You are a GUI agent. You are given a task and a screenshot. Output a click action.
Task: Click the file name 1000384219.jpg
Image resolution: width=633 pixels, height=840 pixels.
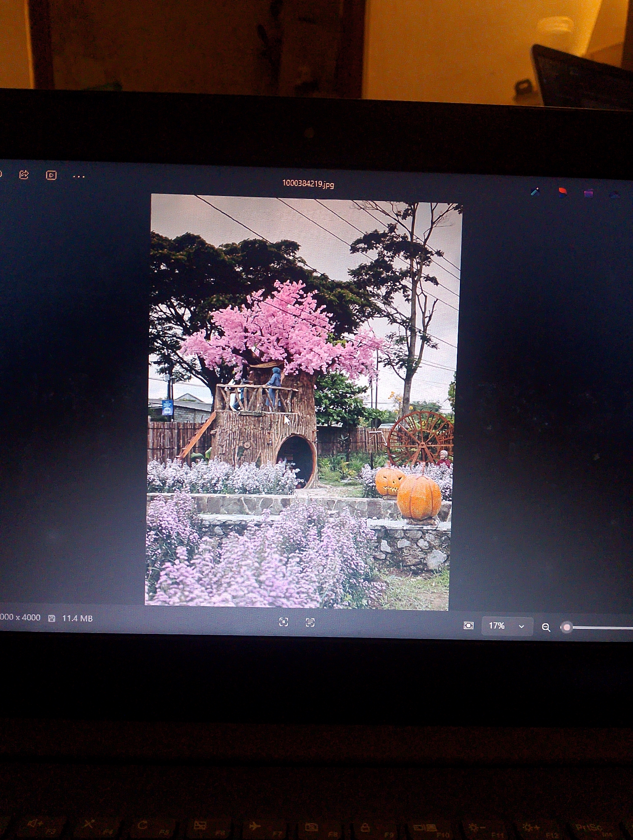click(308, 184)
